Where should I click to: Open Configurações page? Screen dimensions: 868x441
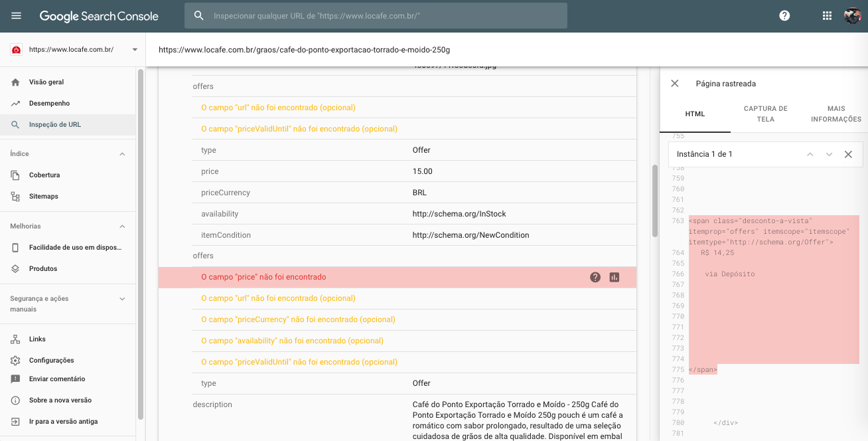(68, 361)
